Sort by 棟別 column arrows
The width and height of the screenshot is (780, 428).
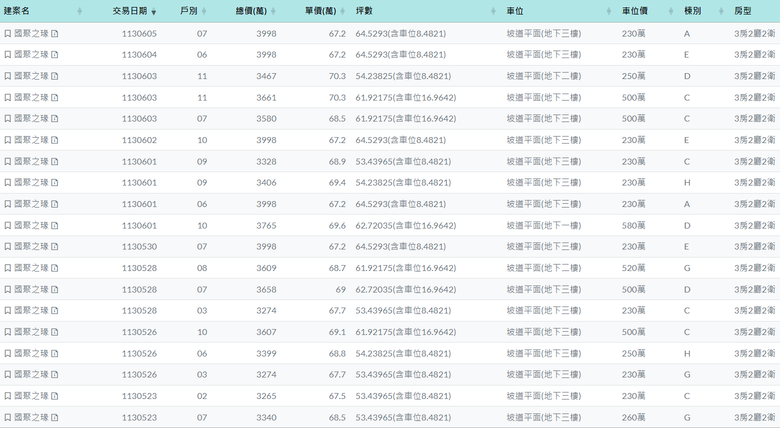click(721, 11)
